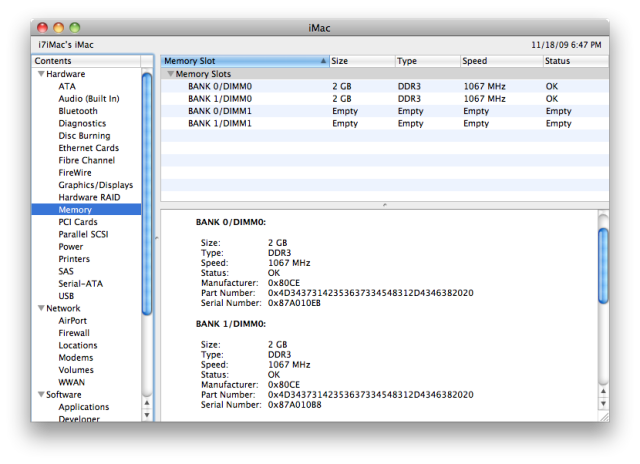Select the BANK 1/DIMM1 row
Image resolution: width=640 pixels, height=464 pixels.
click(x=384, y=123)
